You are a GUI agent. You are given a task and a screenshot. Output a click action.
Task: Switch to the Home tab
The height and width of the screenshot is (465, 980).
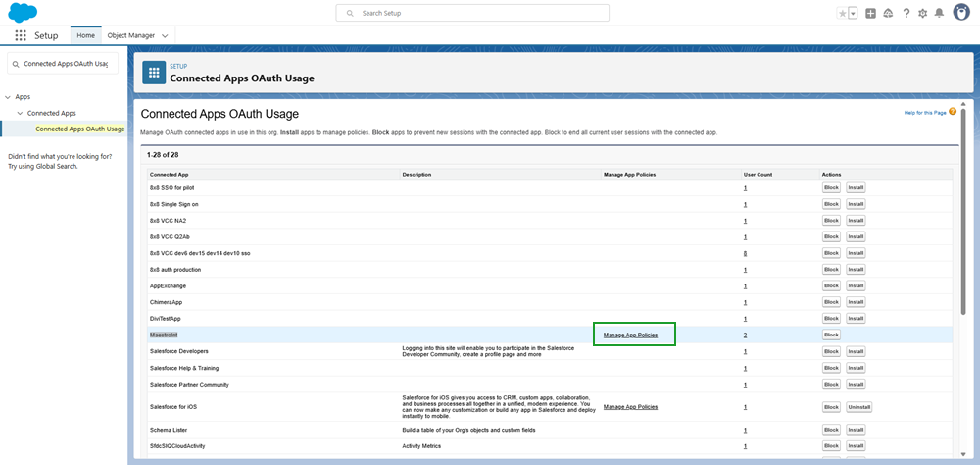pos(85,35)
